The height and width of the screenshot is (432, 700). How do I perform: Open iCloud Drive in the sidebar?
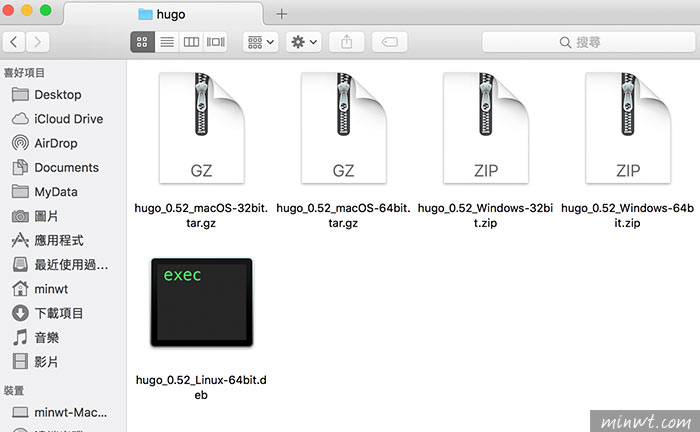coord(57,119)
